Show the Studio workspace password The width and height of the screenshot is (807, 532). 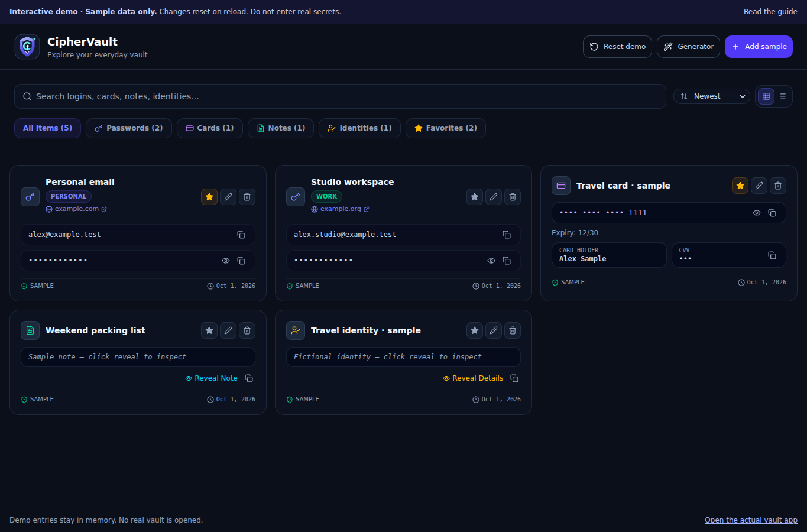(x=491, y=261)
